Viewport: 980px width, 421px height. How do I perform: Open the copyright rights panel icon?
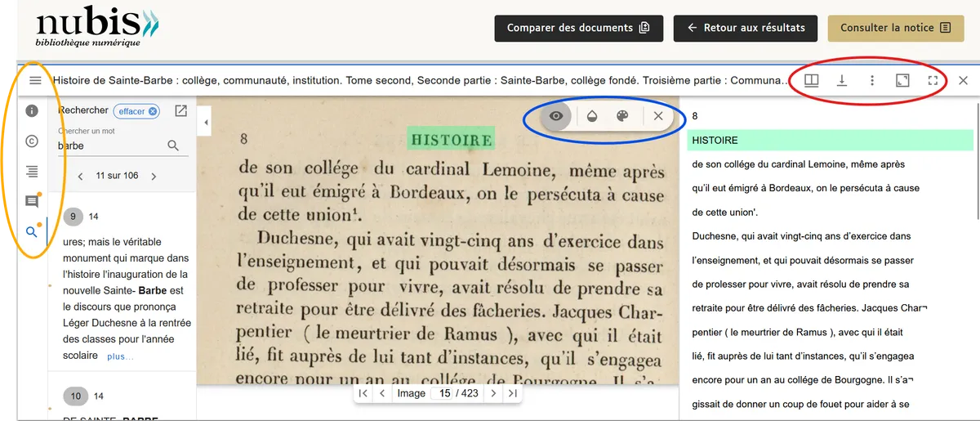pos(32,141)
